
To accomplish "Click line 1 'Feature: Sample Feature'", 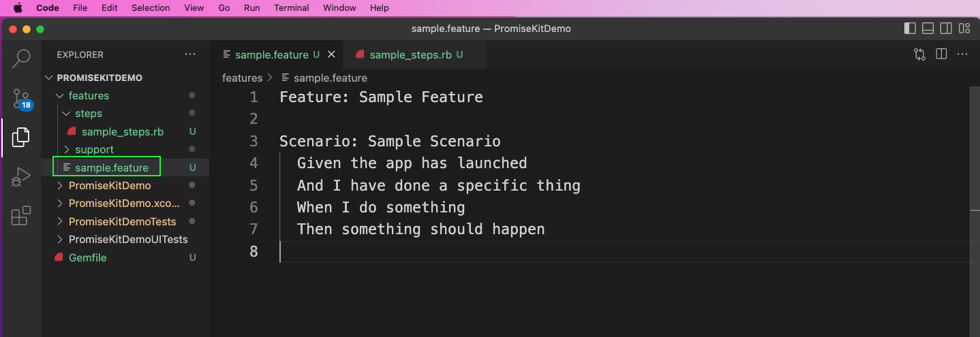I will [381, 97].
